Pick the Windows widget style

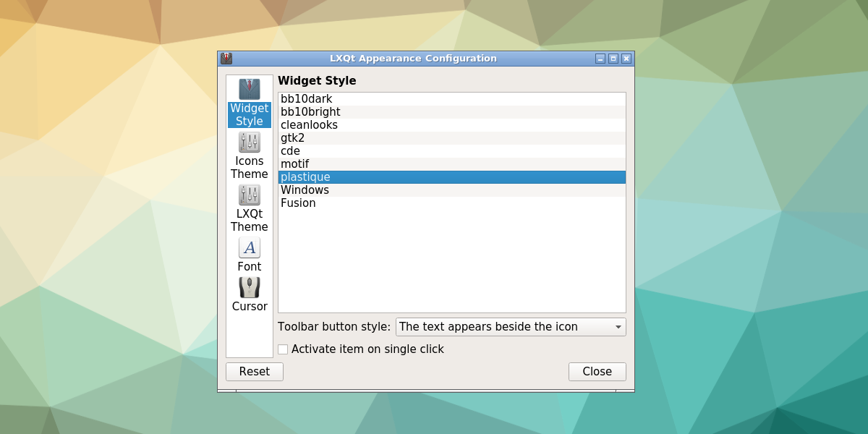452,190
